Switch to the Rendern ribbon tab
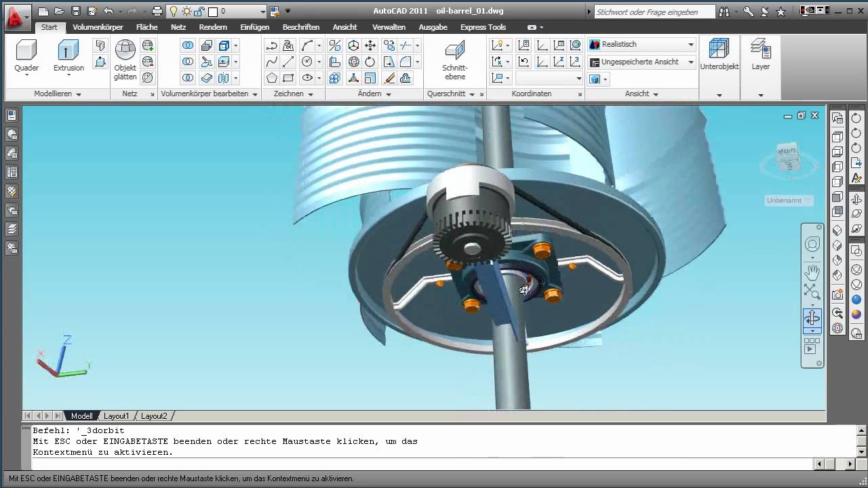This screenshot has width=868, height=488. click(x=213, y=27)
